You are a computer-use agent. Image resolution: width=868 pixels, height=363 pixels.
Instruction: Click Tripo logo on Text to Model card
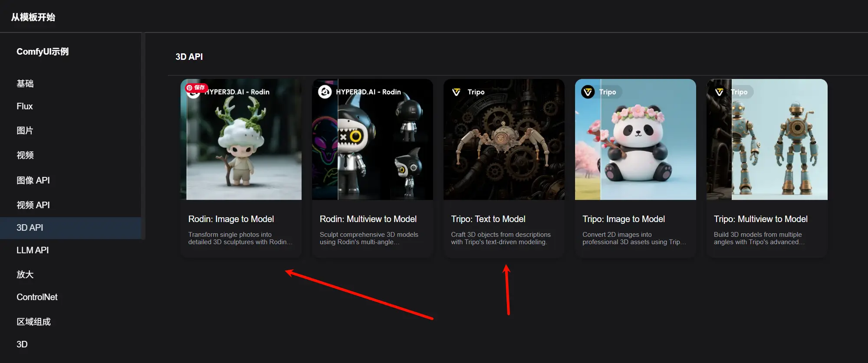[456, 92]
